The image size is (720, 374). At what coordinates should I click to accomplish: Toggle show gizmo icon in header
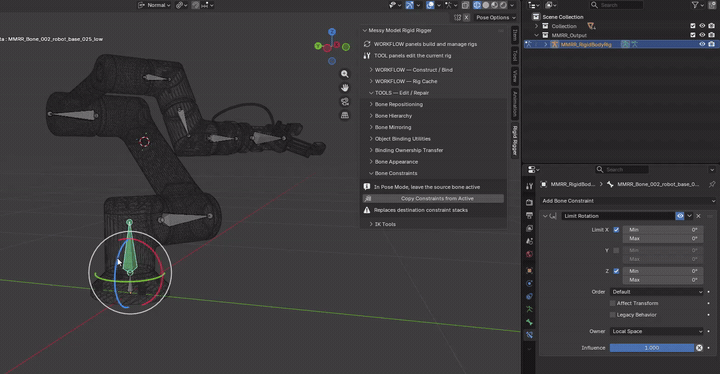(x=409, y=5)
